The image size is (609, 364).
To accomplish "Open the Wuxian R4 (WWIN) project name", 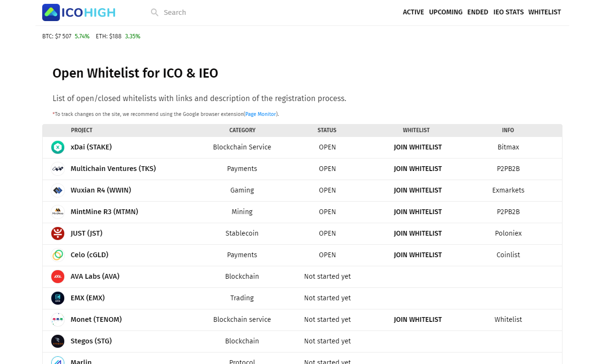I will 101,191.
